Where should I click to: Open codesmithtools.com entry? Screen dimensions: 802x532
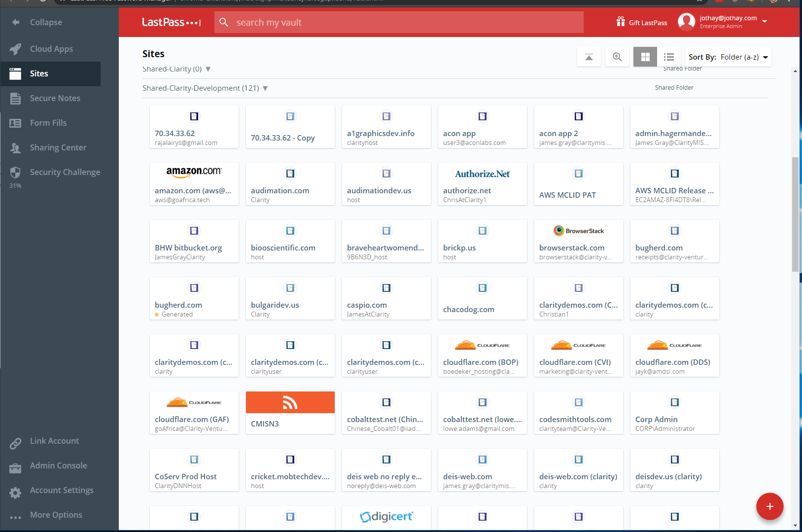(x=579, y=413)
